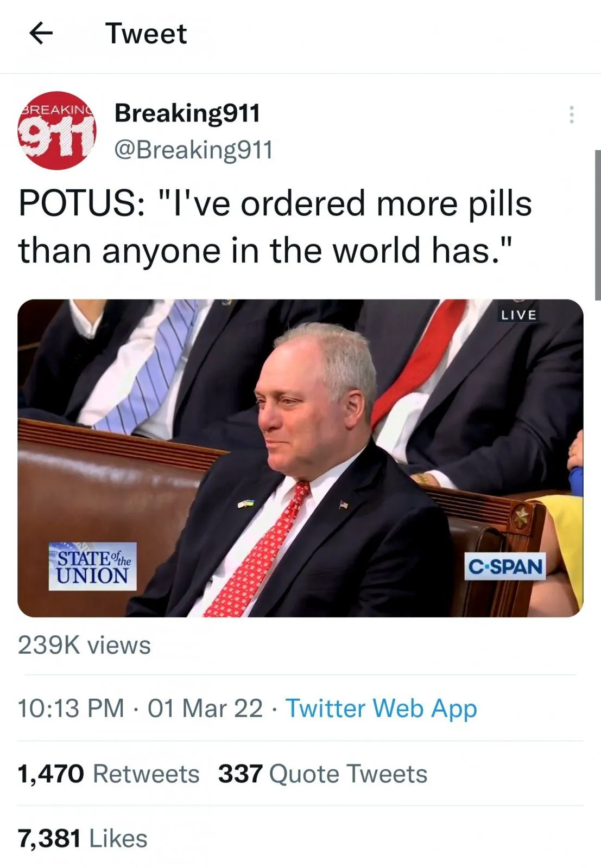
Task: Click the POTUS quote tweet text
Action: [275, 227]
